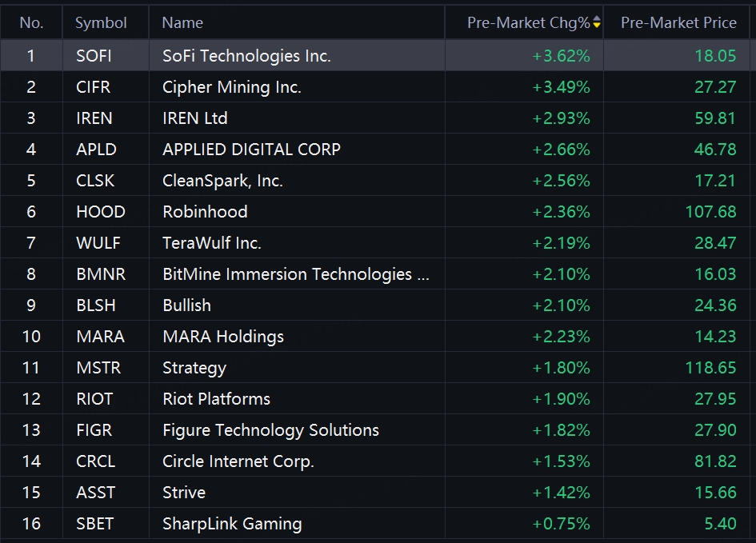
Task: Select the WULF ticker symbol
Action: coord(98,243)
